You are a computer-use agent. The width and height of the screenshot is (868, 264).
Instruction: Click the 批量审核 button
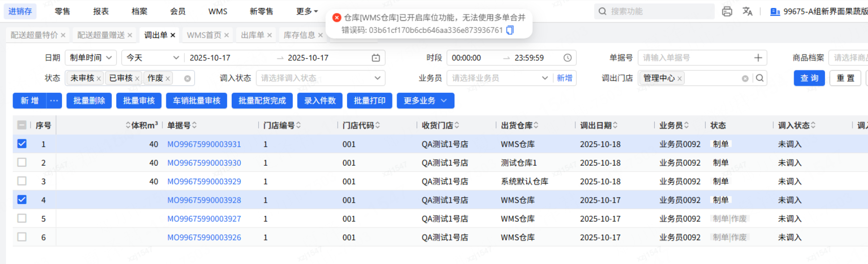139,101
